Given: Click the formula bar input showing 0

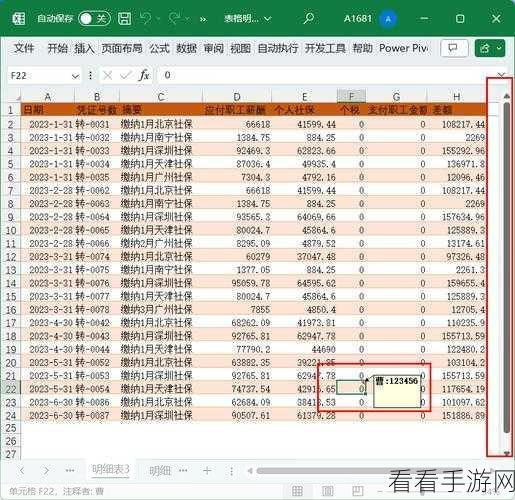Looking at the screenshot, I should click(x=323, y=75).
